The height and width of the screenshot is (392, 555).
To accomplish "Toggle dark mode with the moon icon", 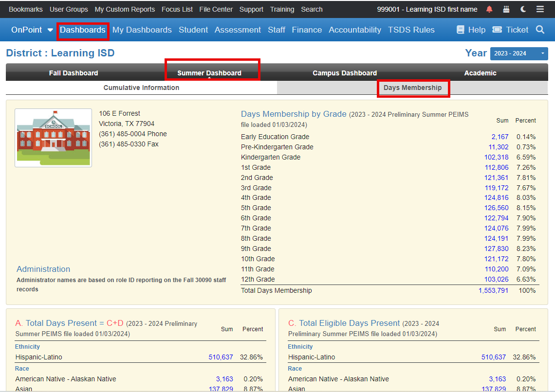I will click(x=522, y=9).
